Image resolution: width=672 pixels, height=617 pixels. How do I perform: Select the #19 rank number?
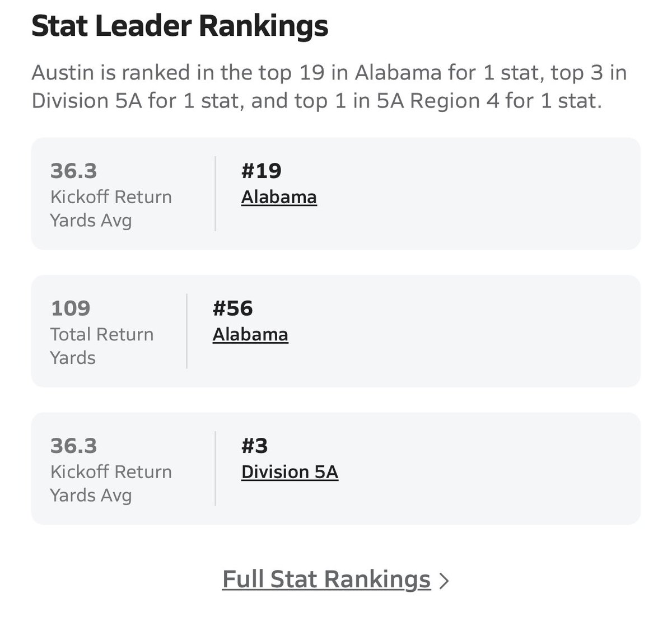pyautogui.click(x=262, y=171)
